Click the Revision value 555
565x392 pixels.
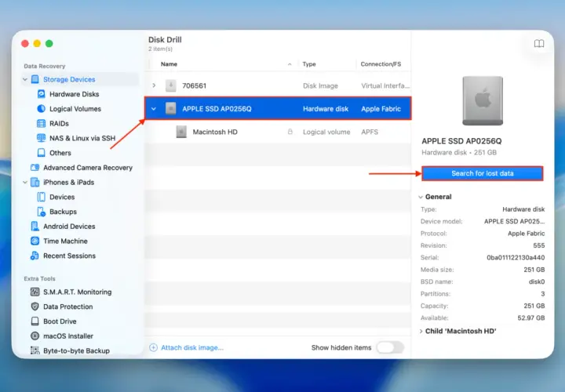click(x=539, y=245)
